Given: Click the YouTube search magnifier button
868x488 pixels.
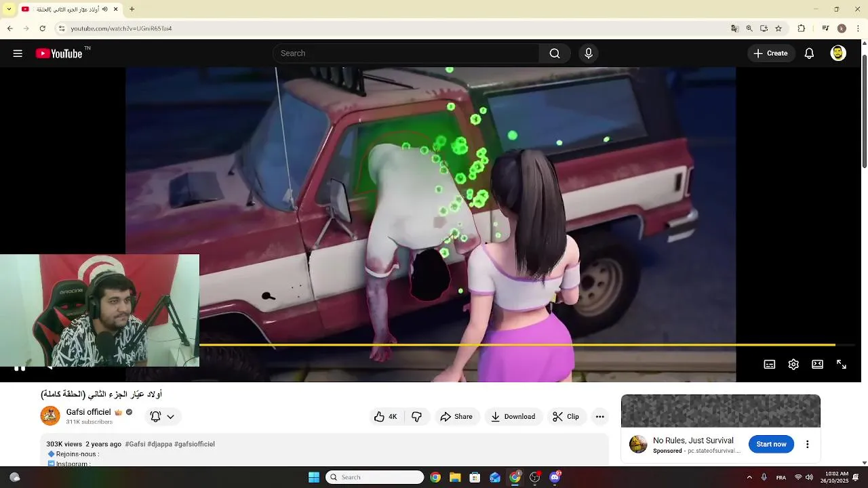Looking at the screenshot, I should [555, 54].
